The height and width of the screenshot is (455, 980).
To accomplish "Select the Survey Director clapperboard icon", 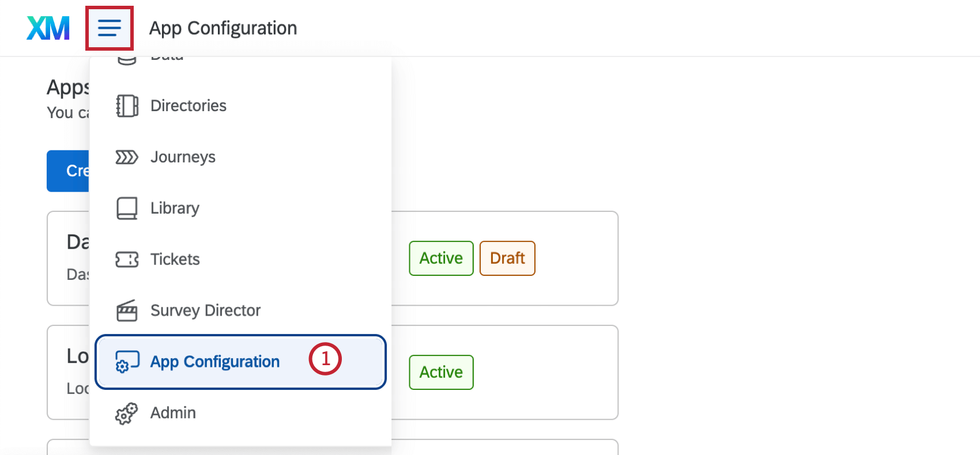I will (126, 310).
